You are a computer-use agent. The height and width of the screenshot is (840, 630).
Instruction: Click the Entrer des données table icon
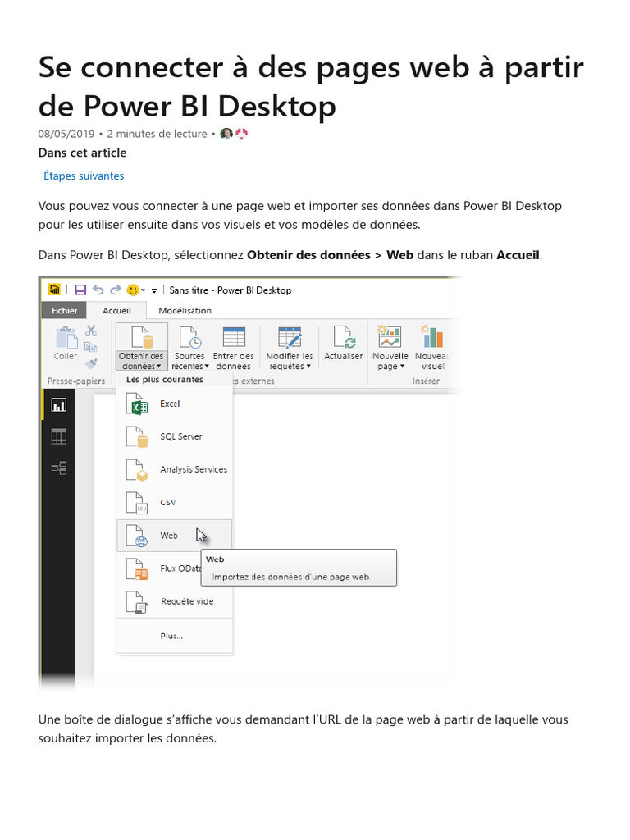pyautogui.click(x=234, y=337)
